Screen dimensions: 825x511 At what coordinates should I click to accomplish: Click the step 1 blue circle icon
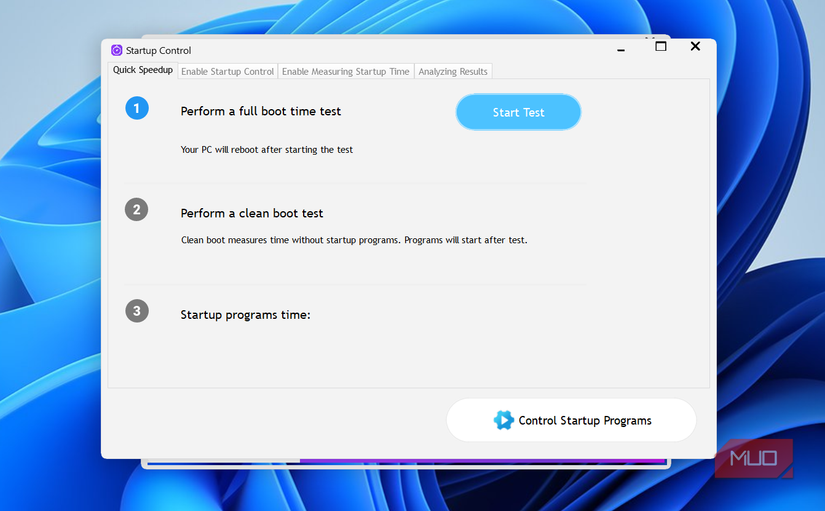click(x=137, y=108)
